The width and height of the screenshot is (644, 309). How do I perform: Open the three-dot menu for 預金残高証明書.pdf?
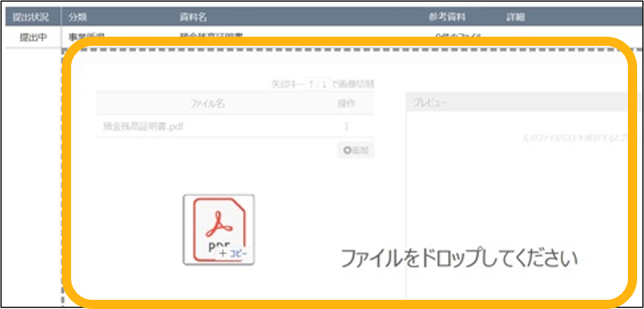(x=346, y=127)
